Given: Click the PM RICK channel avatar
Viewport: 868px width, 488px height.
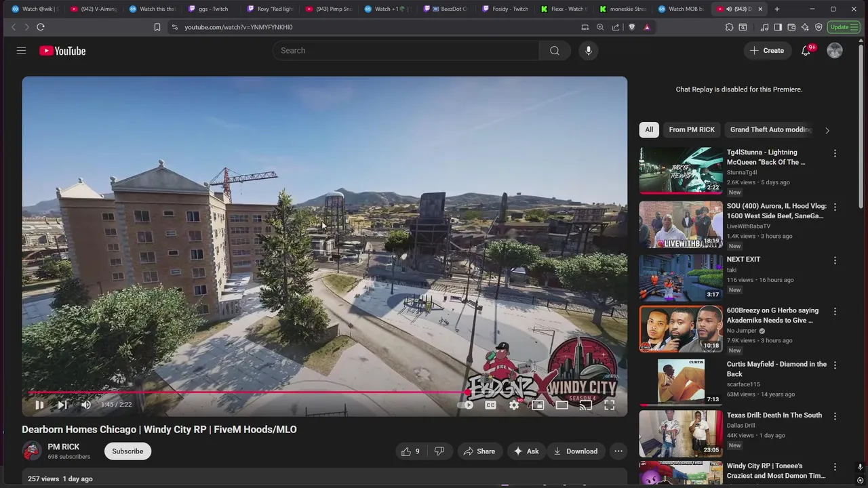Looking at the screenshot, I should click(x=32, y=451).
